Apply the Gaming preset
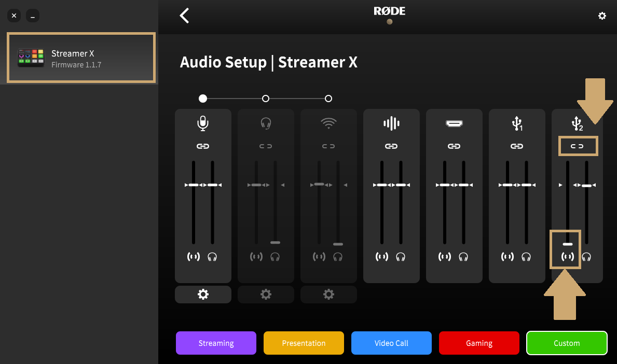This screenshot has width=617, height=364. coord(479,343)
